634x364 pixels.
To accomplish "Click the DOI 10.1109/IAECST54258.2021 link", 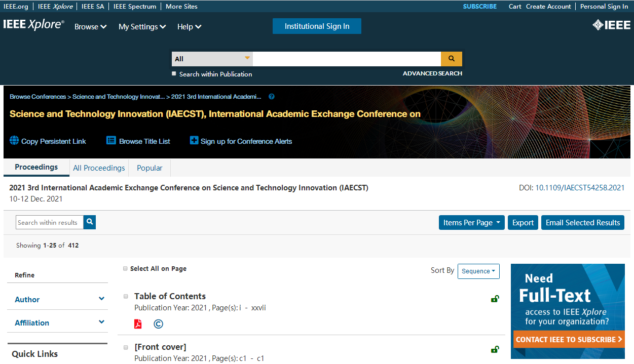I will pos(580,188).
